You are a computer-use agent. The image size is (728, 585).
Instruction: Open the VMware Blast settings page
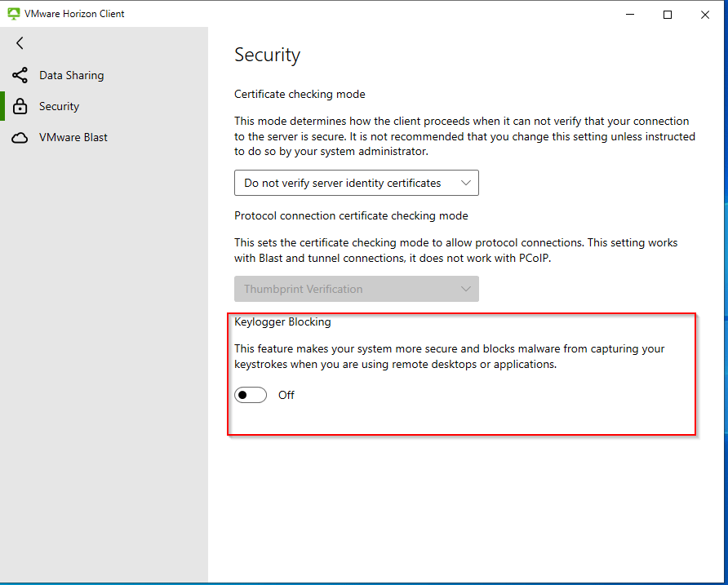tap(73, 138)
